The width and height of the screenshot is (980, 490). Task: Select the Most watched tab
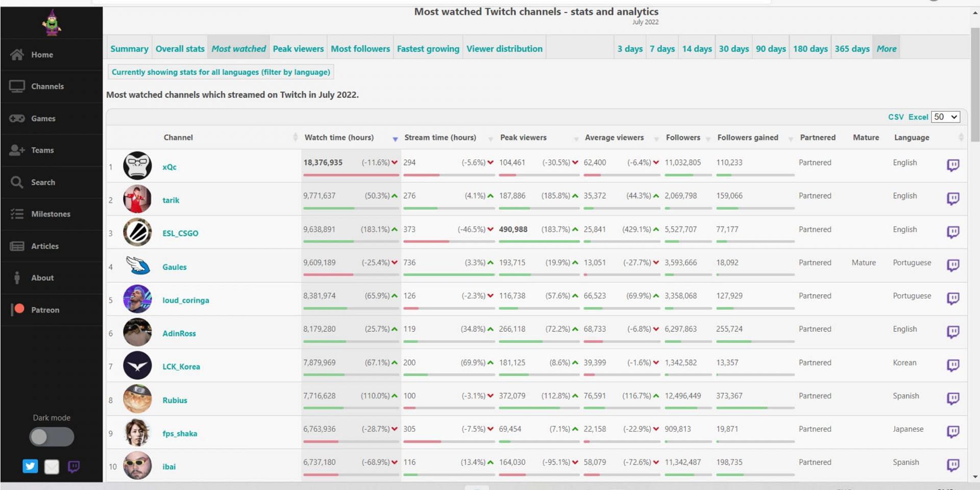[238, 48]
